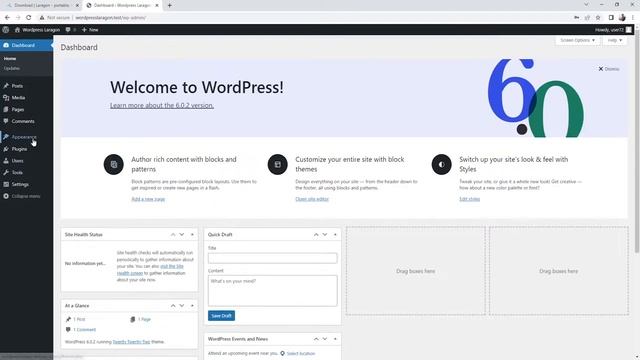Open Learn more about the 6.0.2 version link

tap(162, 105)
